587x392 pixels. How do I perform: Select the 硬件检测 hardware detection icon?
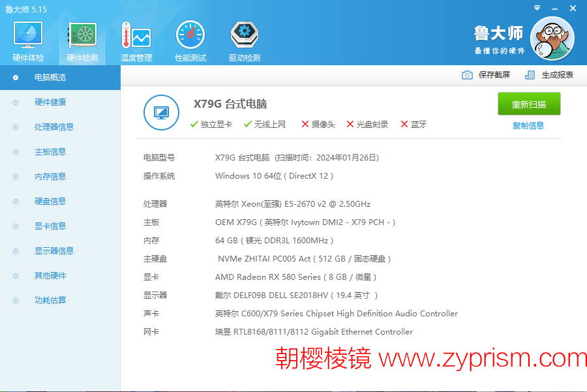click(82, 36)
